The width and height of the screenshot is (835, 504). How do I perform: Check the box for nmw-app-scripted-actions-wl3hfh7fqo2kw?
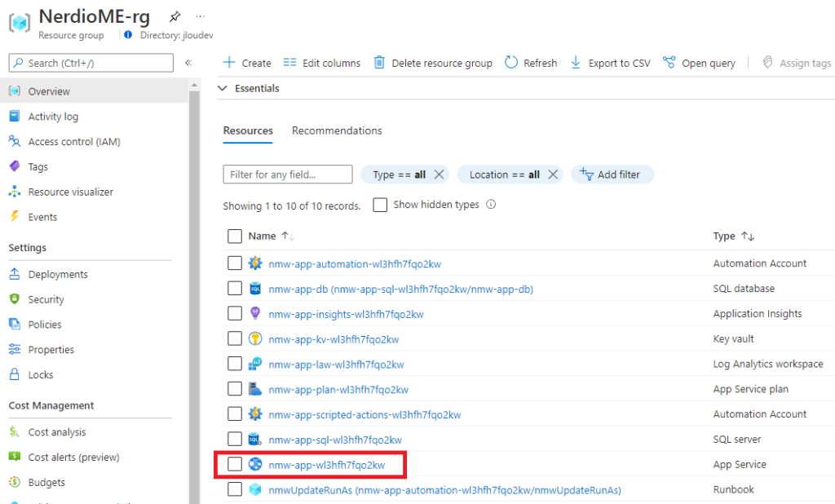(235, 413)
